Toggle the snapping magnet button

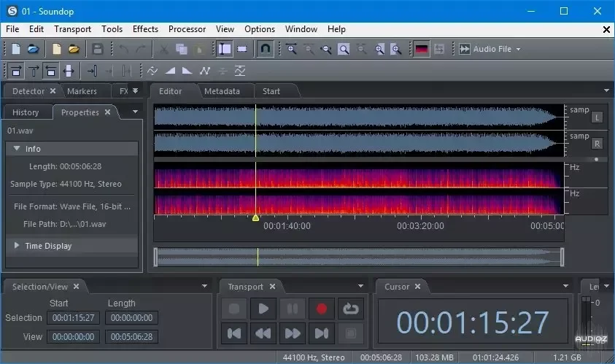[265, 49]
